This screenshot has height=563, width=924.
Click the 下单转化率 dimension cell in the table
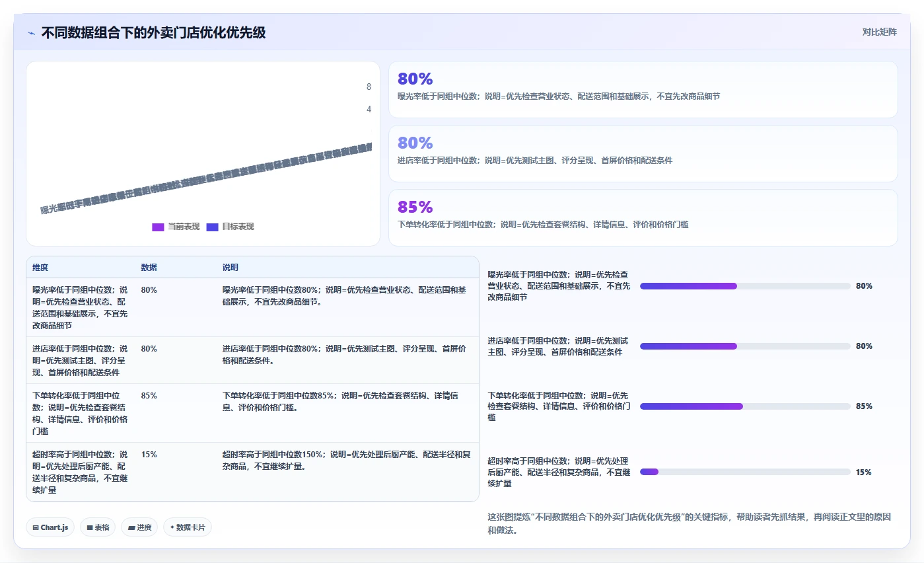(80, 413)
